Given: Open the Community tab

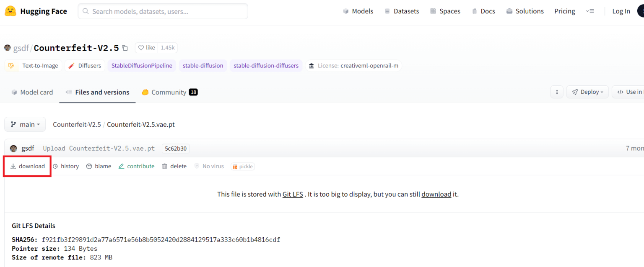Looking at the screenshot, I should click(x=169, y=92).
